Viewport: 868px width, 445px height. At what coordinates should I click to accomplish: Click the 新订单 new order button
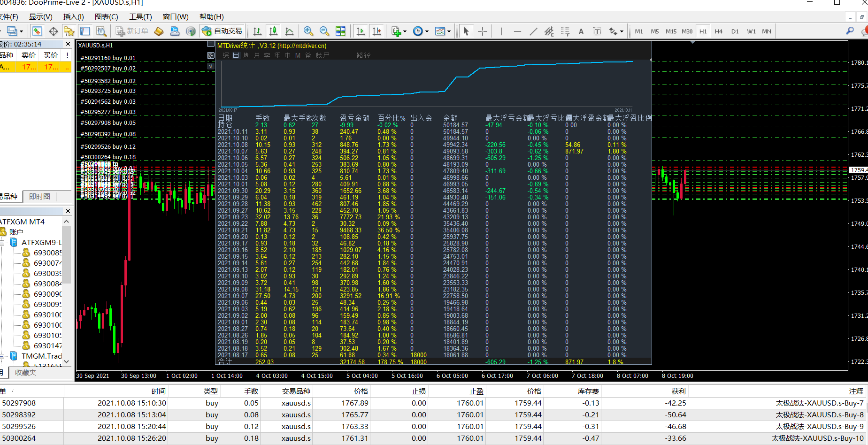coord(132,31)
